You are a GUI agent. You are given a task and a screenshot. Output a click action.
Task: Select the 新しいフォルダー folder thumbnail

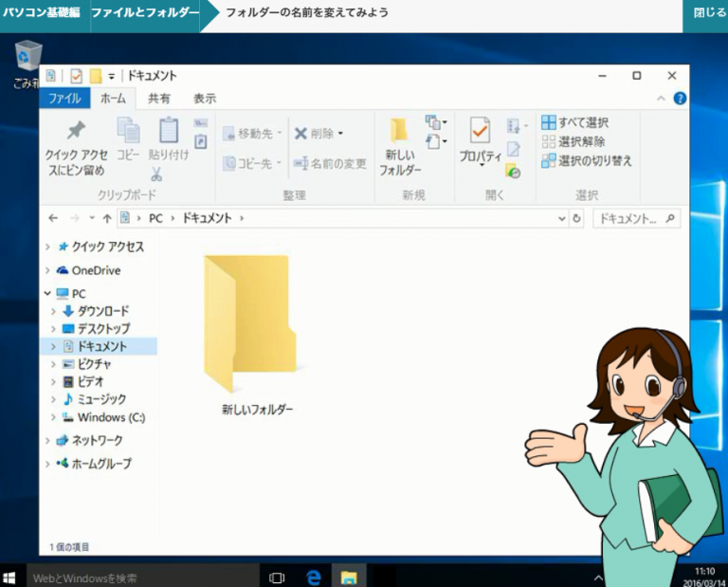click(x=246, y=323)
